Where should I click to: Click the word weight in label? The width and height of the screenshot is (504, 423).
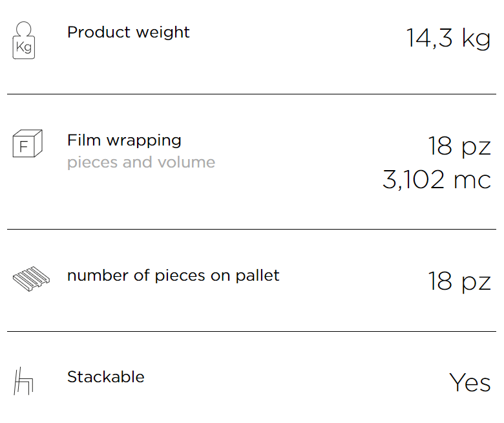(163, 32)
